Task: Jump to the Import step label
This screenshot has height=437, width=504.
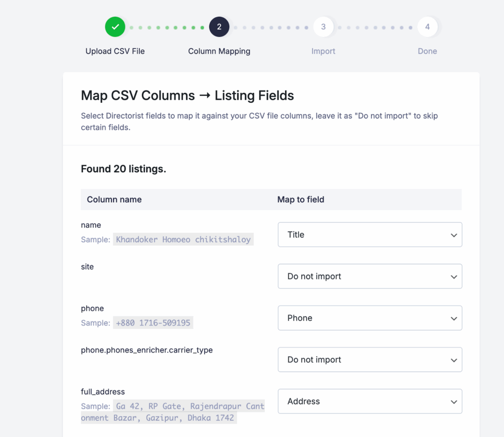Action: point(323,51)
